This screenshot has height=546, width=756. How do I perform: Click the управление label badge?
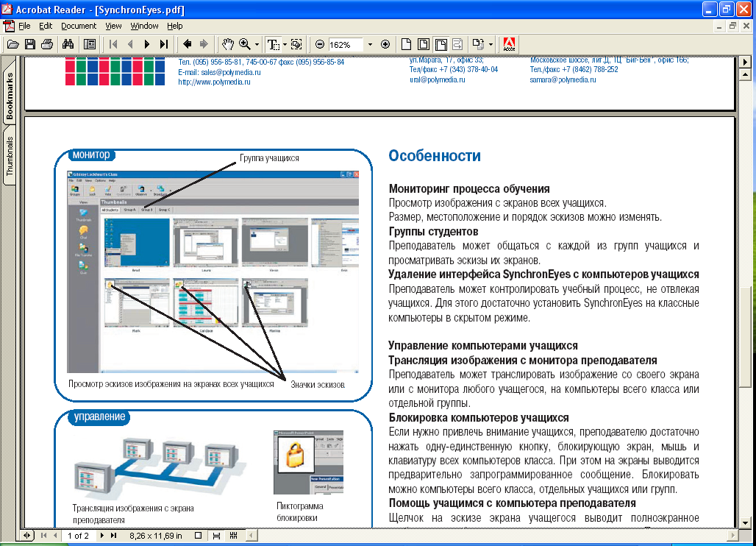tap(99, 416)
